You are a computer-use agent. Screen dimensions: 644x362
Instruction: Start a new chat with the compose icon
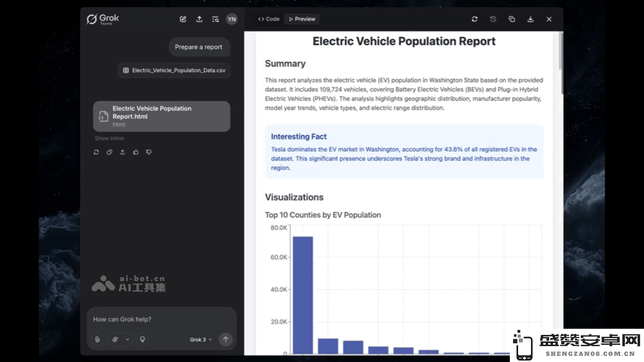point(183,19)
